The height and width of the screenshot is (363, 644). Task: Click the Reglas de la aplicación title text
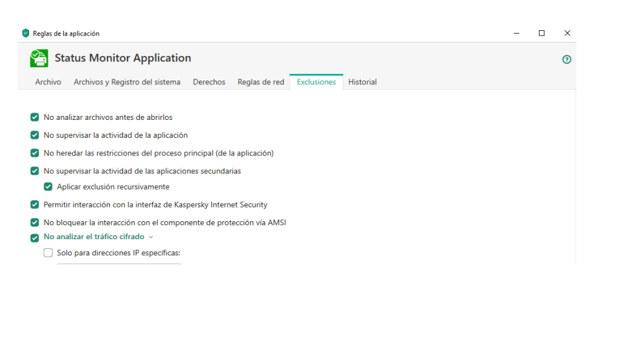(66, 34)
